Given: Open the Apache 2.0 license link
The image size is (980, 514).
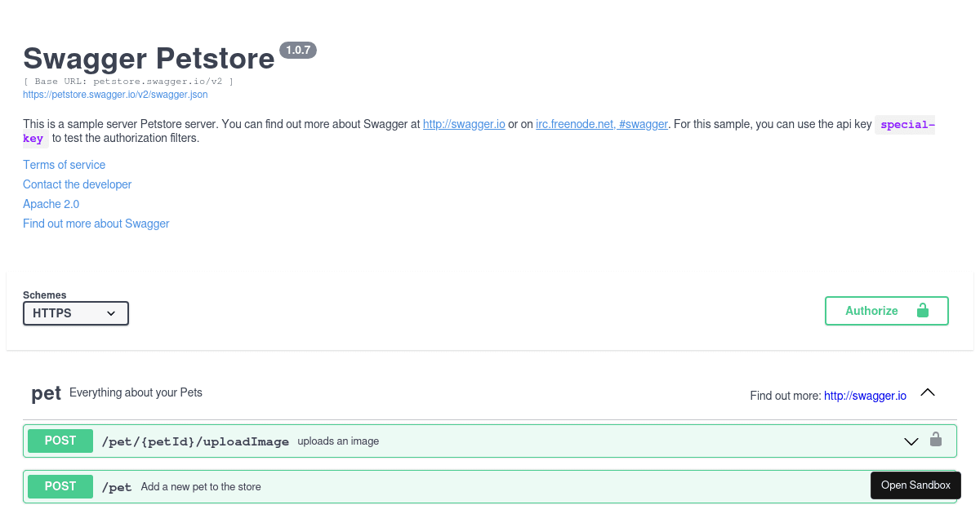Looking at the screenshot, I should click(51, 204).
